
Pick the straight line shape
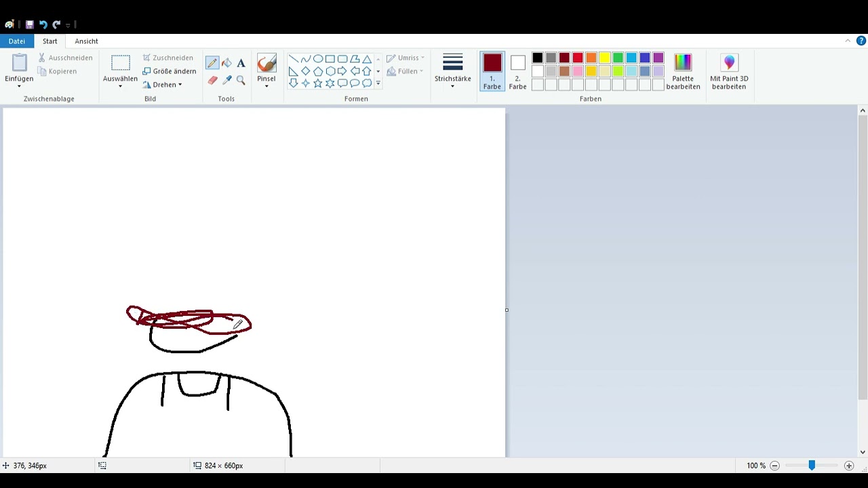(293, 59)
